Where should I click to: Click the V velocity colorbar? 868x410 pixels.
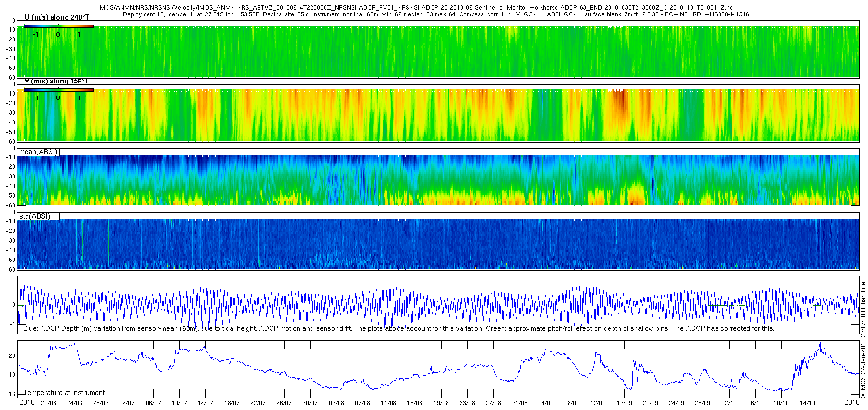(58, 90)
